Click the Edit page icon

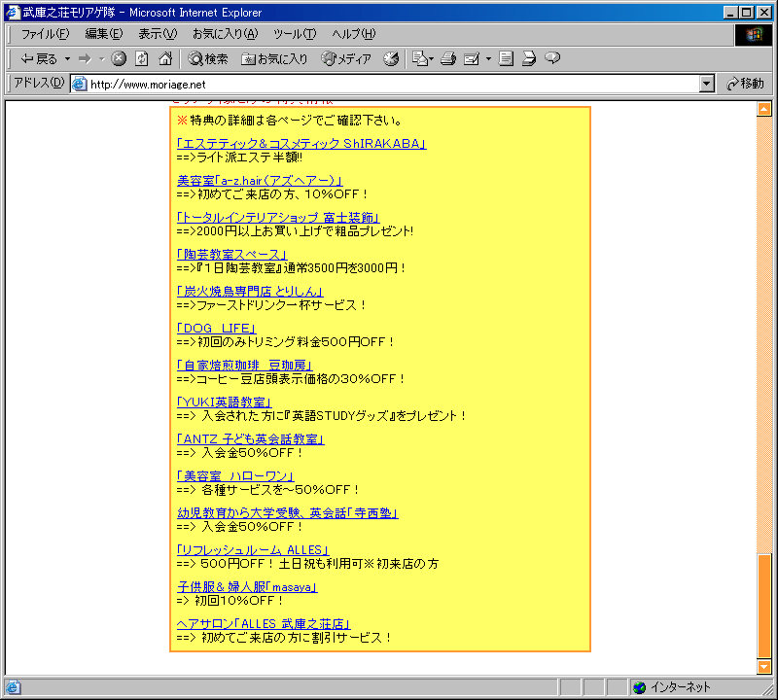[x=471, y=59]
